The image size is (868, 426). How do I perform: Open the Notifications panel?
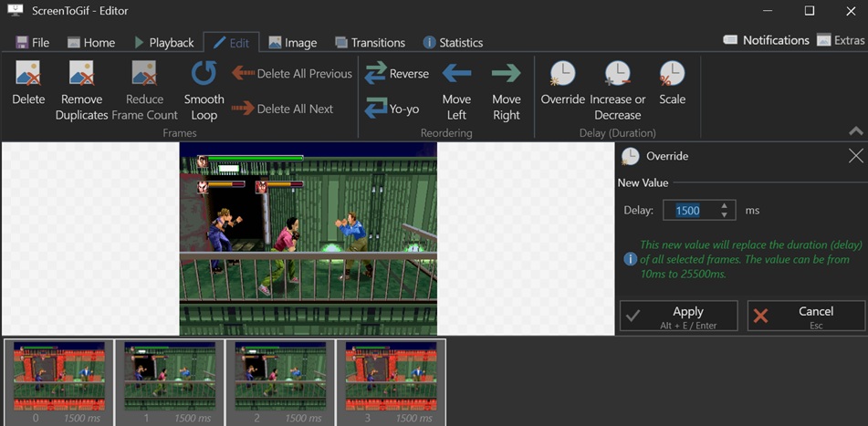point(766,40)
